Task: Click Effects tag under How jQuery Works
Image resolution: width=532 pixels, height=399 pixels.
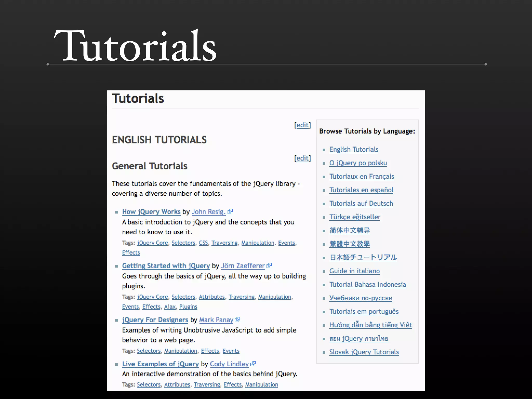Action: coord(131,253)
